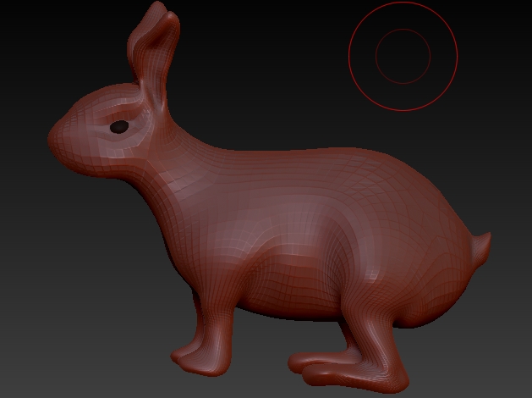Click the rabbit's black eye
The height and width of the screenshot is (398, 532).
click(x=119, y=127)
